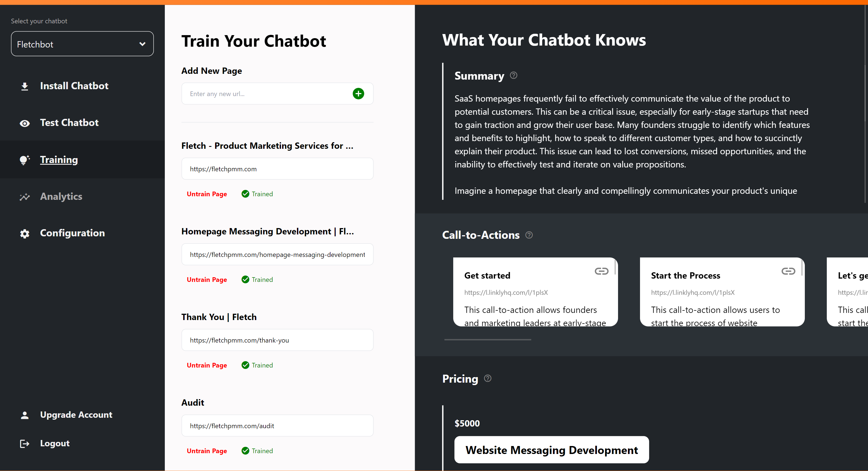The width and height of the screenshot is (868, 471).
Task: Click the Call-to-Actions horizontal scrollbar
Action: coord(488,340)
